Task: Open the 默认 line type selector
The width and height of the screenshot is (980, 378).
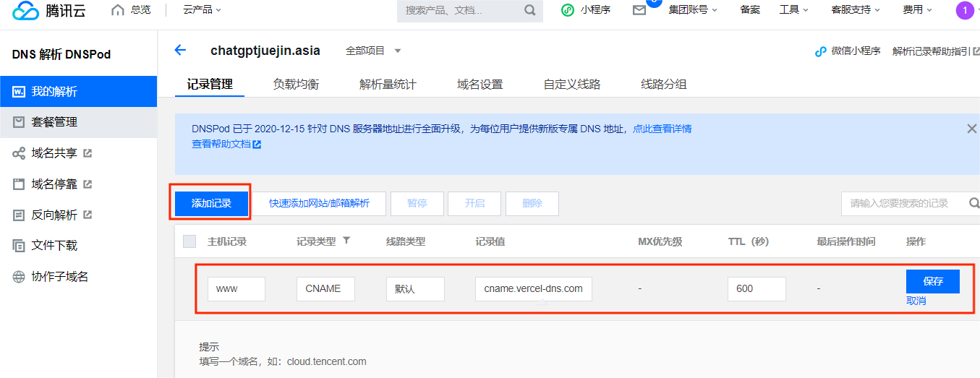Action: point(415,288)
